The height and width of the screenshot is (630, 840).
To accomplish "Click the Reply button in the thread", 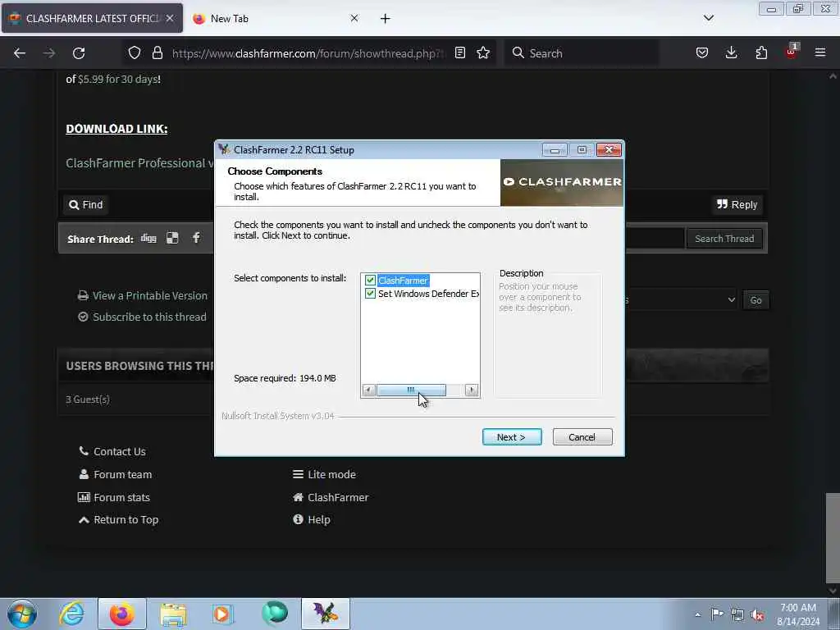I will [737, 204].
